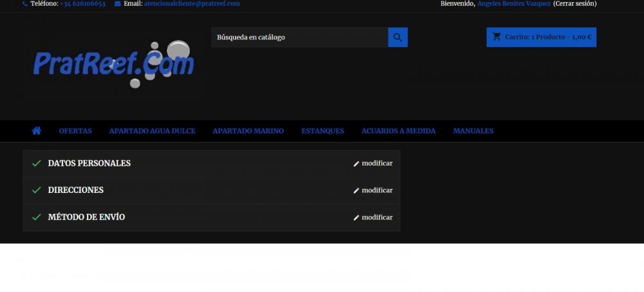The image size is (644, 292).
Task: Click modificar for Direcciones
Action: pos(373,190)
